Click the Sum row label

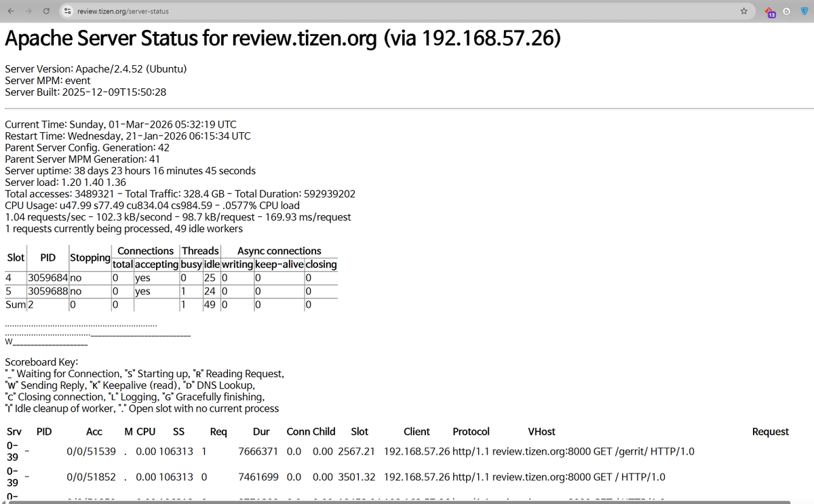click(x=16, y=305)
